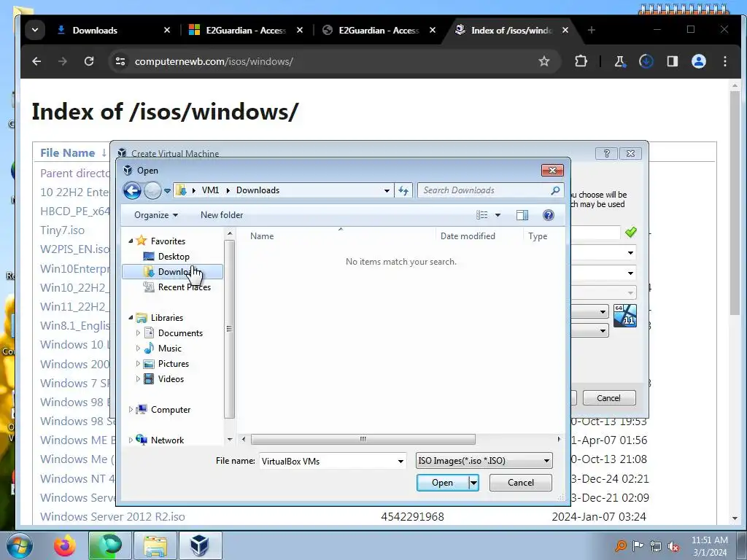This screenshot has width=747, height=560.
Task: Toggle the browser side panel
Action: pyautogui.click(x=672, y=61)
